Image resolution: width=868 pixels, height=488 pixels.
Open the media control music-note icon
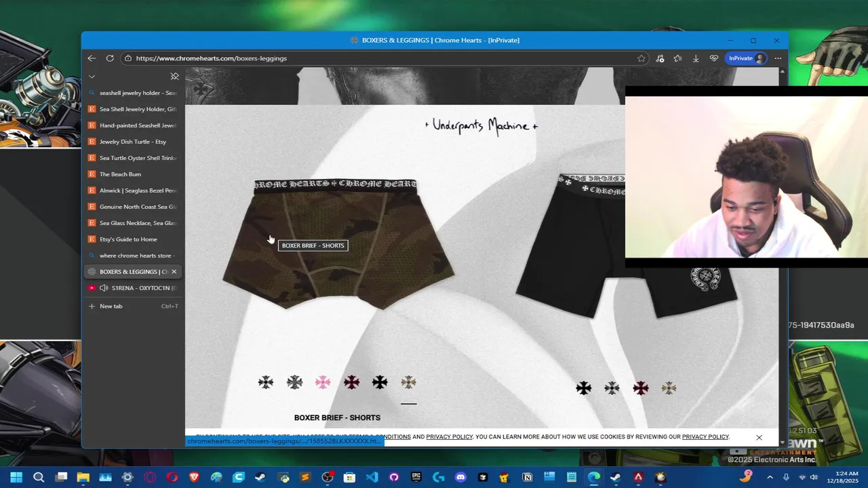(x=660, y=58)
